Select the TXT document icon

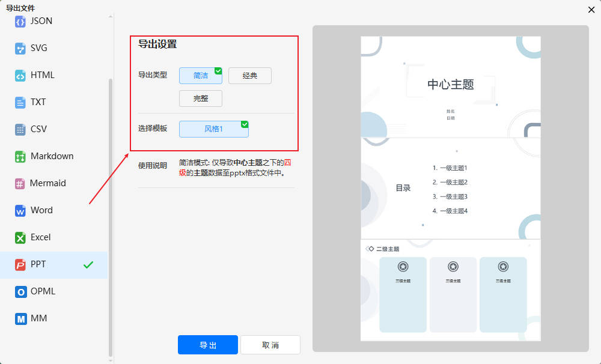20,102
